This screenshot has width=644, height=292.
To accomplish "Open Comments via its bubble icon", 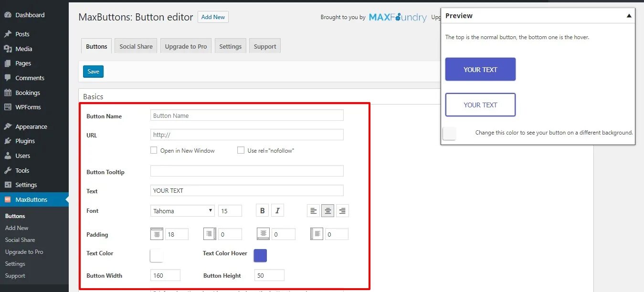I will tap(8, 78).
